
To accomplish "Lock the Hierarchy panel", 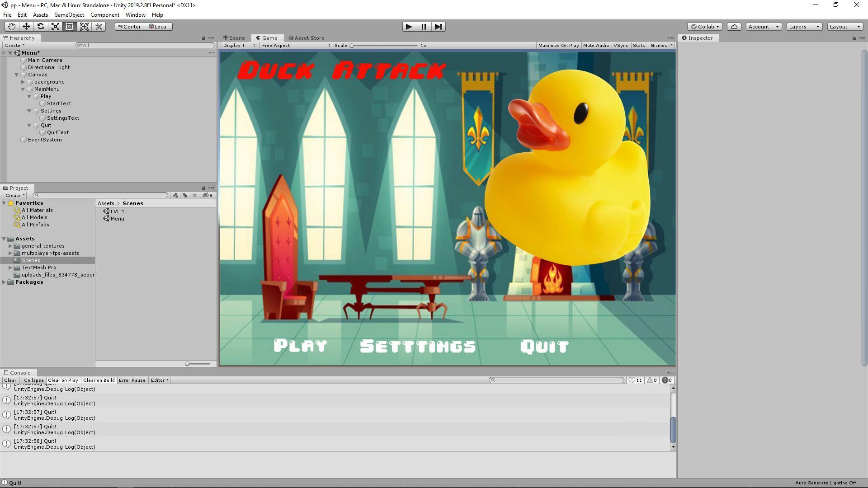I will (x=203, y=38).
